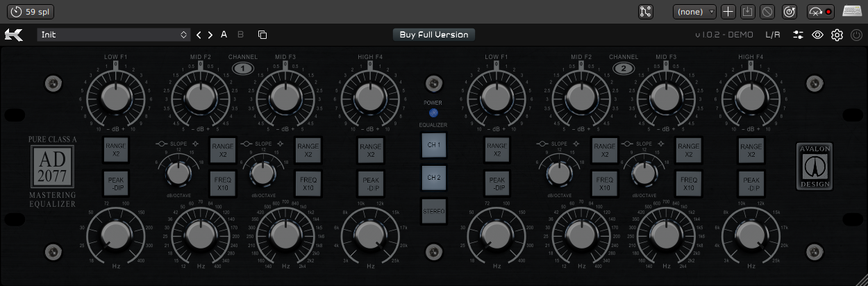Open the plugin settings gear
This screenshot has height=286, width=868.
[837, 35]
